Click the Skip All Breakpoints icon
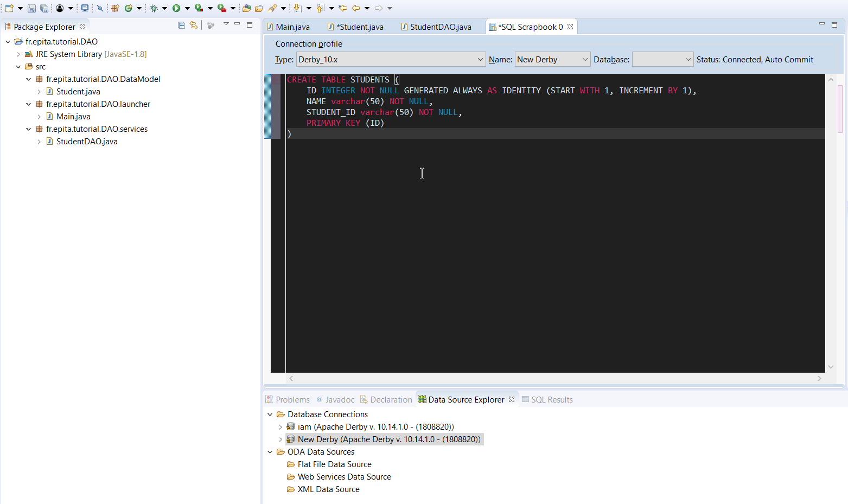The image size is (848, 504). point(100,8)
